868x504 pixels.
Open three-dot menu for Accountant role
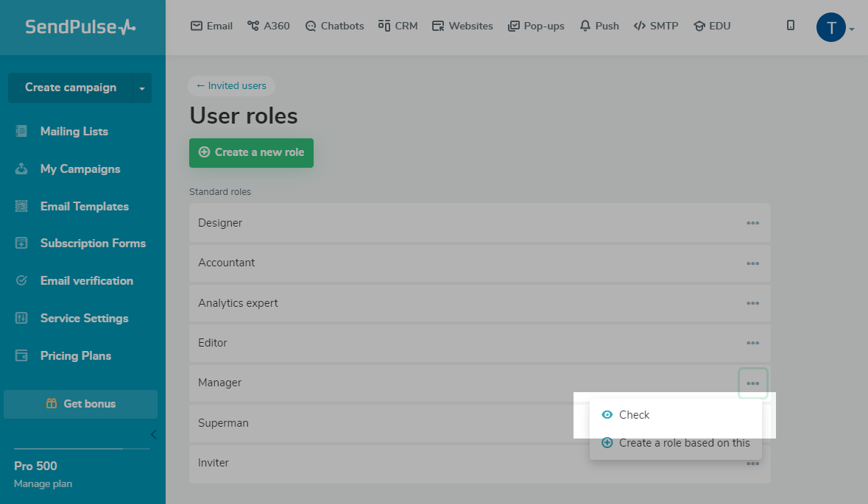point(752,263)
